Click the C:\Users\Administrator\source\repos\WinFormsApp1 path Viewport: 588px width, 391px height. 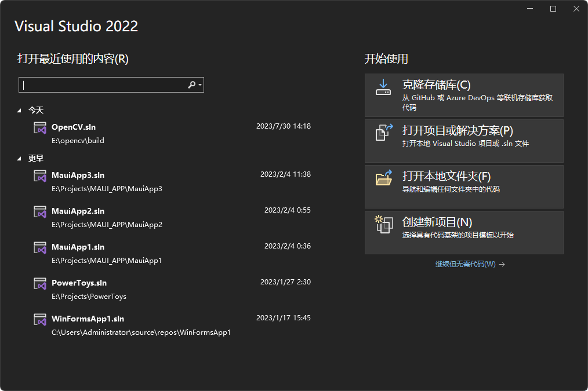pyautogui.click(x=141, y=332)
